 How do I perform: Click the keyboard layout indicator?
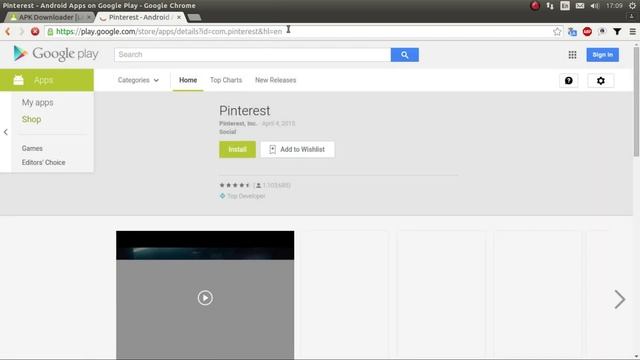565,6
